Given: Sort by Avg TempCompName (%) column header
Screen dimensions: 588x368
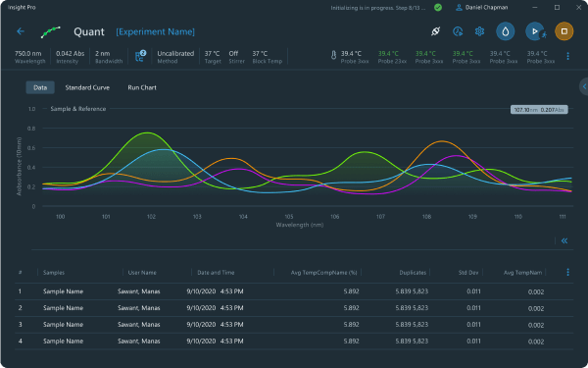Looking at the screenshot, I should (324, 273).
